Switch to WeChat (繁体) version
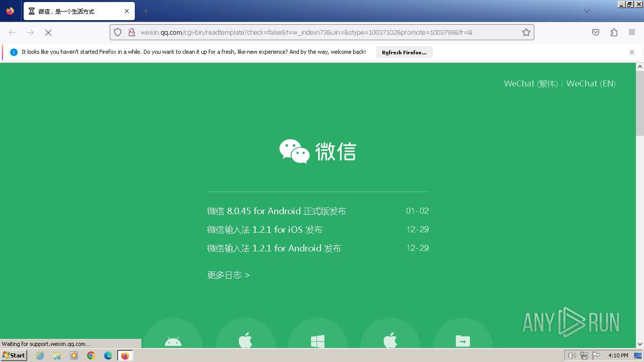 point(531,83)
